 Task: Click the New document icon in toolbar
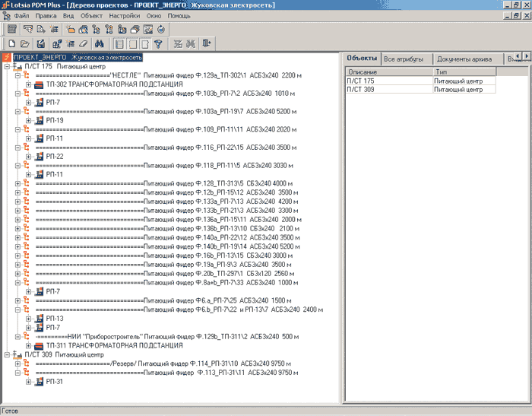[x=11, y=44]
